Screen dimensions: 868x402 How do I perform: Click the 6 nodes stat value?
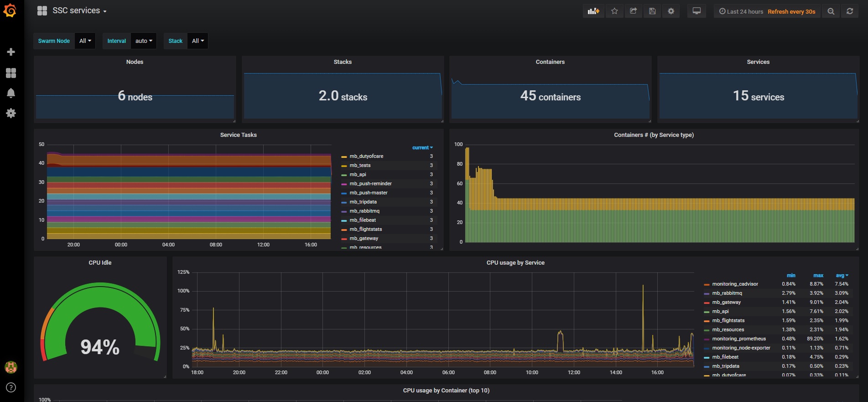(135, 96)
